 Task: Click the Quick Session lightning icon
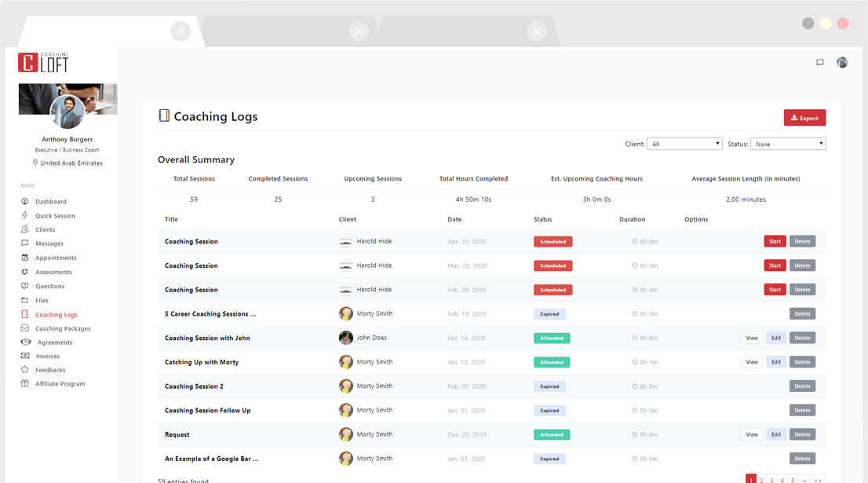(25, 216)
